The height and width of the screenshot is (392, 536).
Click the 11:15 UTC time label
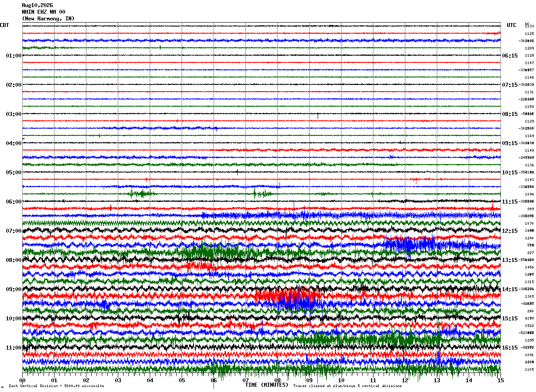pos(510,202)
